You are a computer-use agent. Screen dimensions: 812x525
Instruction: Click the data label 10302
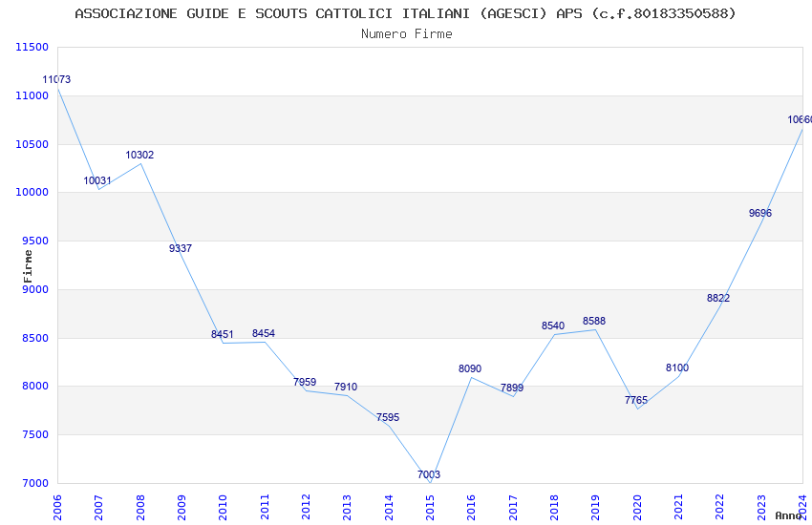[x=139, y=155]
